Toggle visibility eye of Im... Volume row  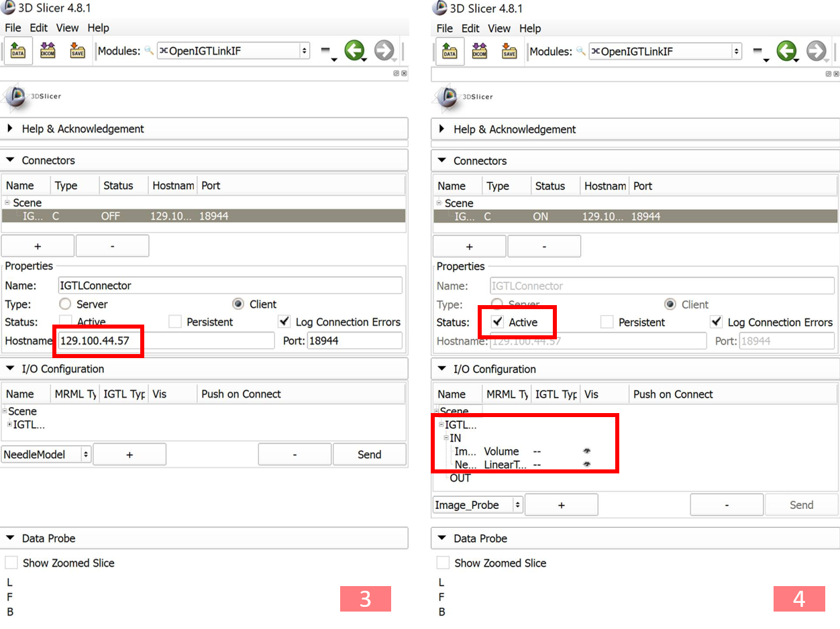[587, 451]
